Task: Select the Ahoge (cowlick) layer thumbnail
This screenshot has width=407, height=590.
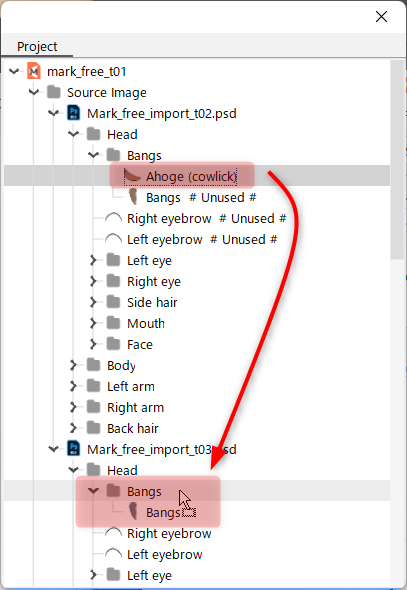Action: 132,176
